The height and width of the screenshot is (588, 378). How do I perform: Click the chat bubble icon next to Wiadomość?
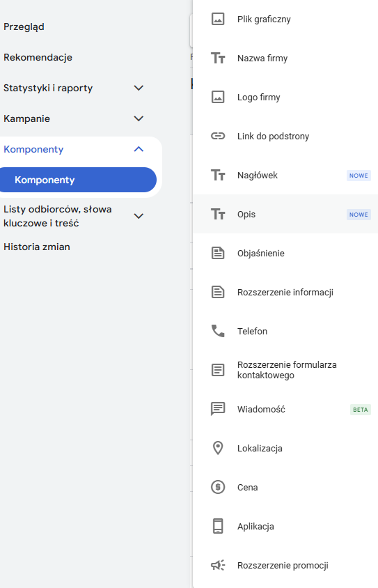point(218,409)
